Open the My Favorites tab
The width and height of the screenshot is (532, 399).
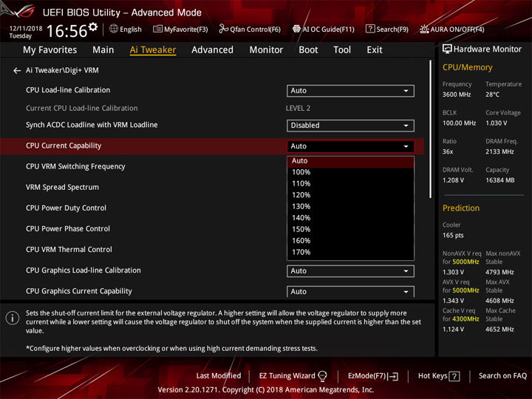tap(50, 50)
